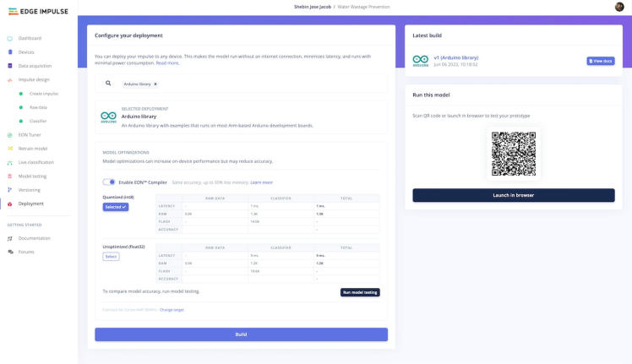Click the Selected button for Quantized (int8)
Viewport: 632px width, 364px height.
tap(115, 207)
